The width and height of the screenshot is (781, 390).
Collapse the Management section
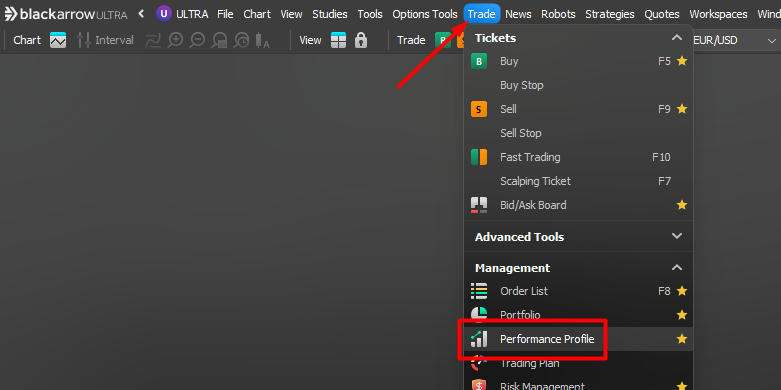click(x=676, y=267)
